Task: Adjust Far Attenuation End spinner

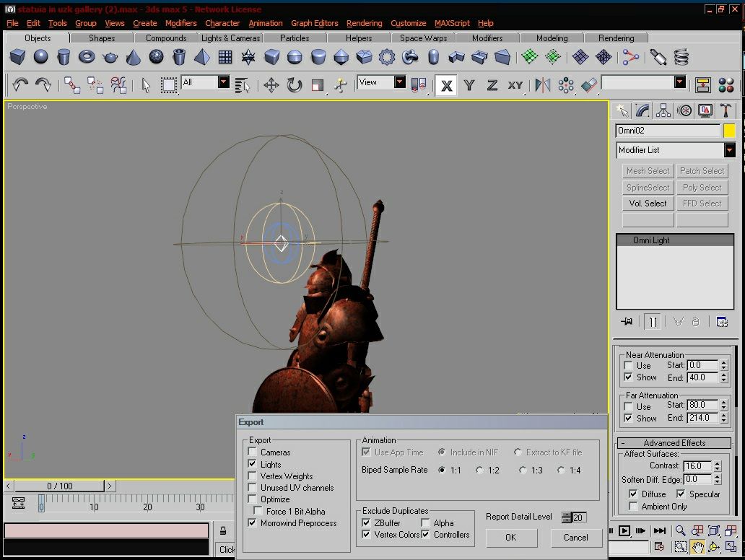Action: (723, 418)
